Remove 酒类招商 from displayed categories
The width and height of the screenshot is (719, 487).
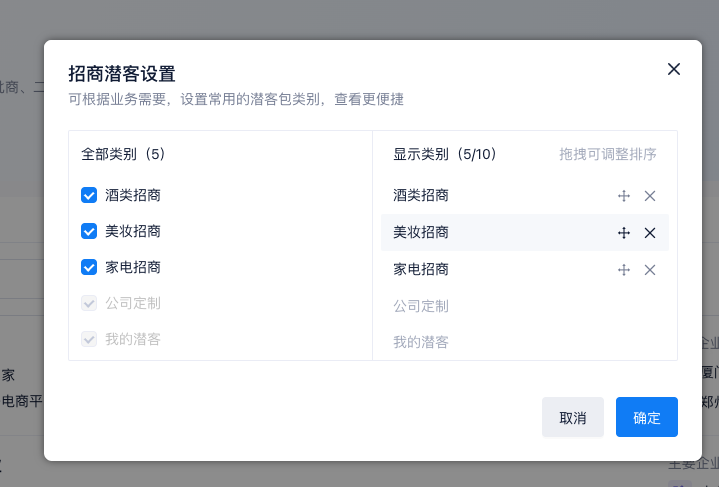click(x=650, y=196)
